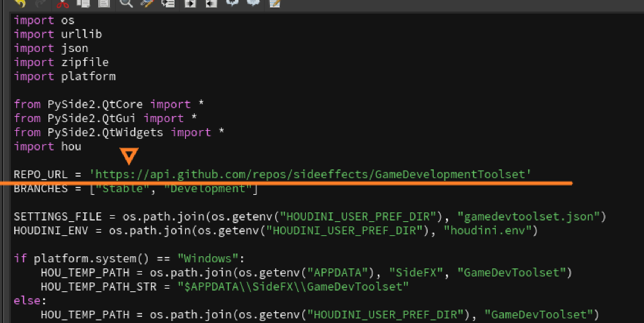Open external editor notepad icon

coord(275,3)
